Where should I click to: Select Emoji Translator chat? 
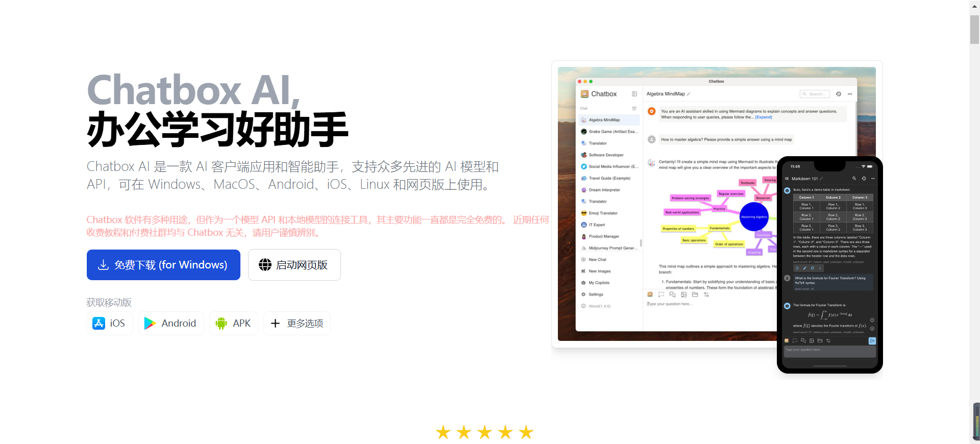coord(609,213)
